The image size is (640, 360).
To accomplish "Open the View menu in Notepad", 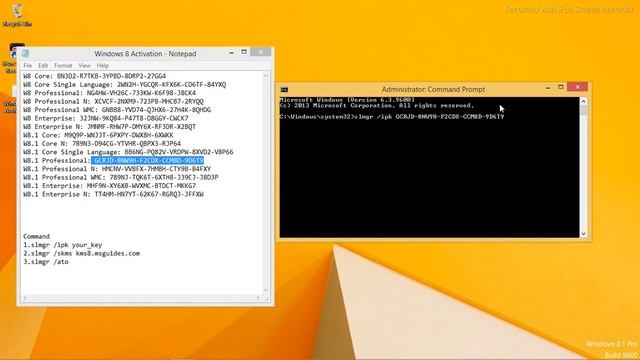I will [84, 65].
